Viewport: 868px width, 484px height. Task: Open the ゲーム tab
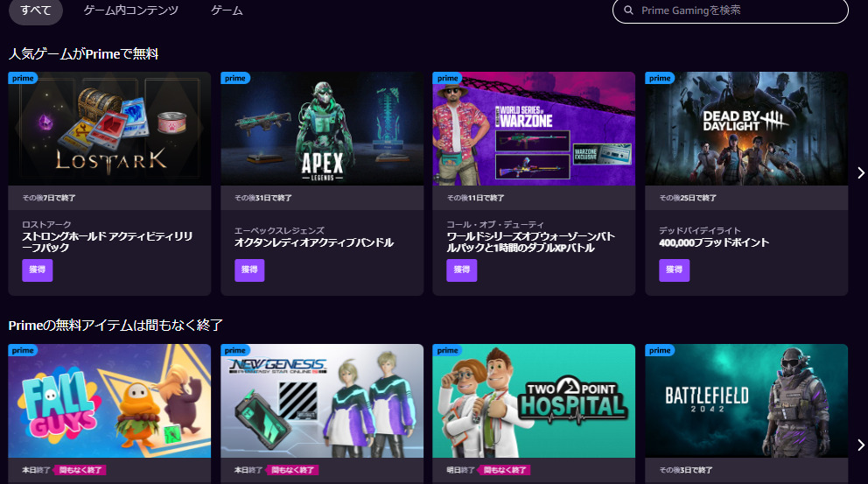pyautogui.click(x=227, y=11)
